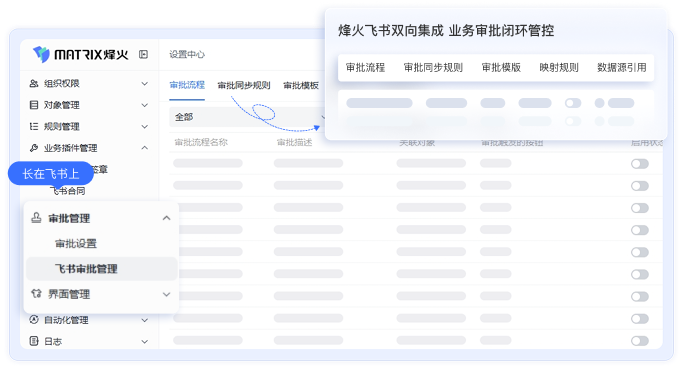Click the 审批管理 stamp icon

36,217
